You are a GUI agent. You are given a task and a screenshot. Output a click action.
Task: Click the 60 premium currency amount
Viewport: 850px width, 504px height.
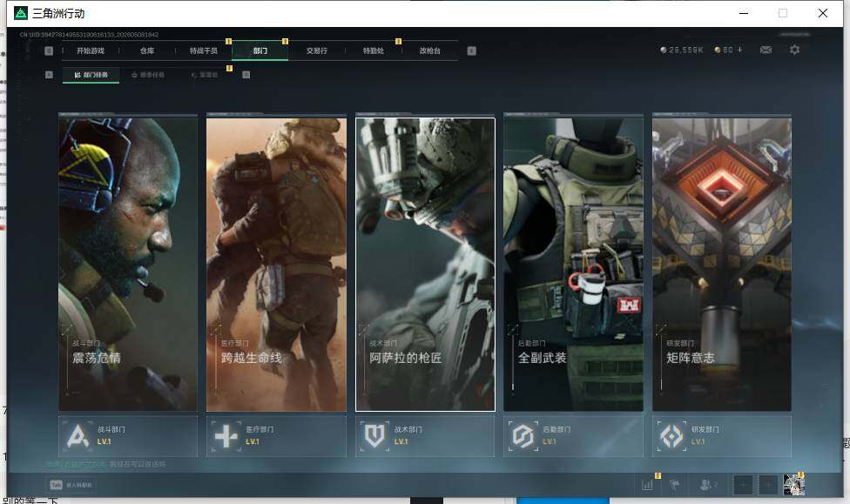(x=724, y=50)
